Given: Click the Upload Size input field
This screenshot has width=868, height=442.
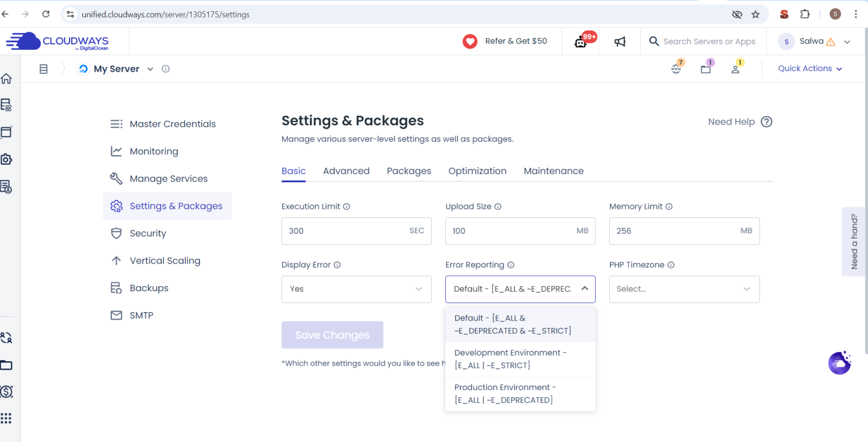Looking at the screenshot, I should click(520, 231).
